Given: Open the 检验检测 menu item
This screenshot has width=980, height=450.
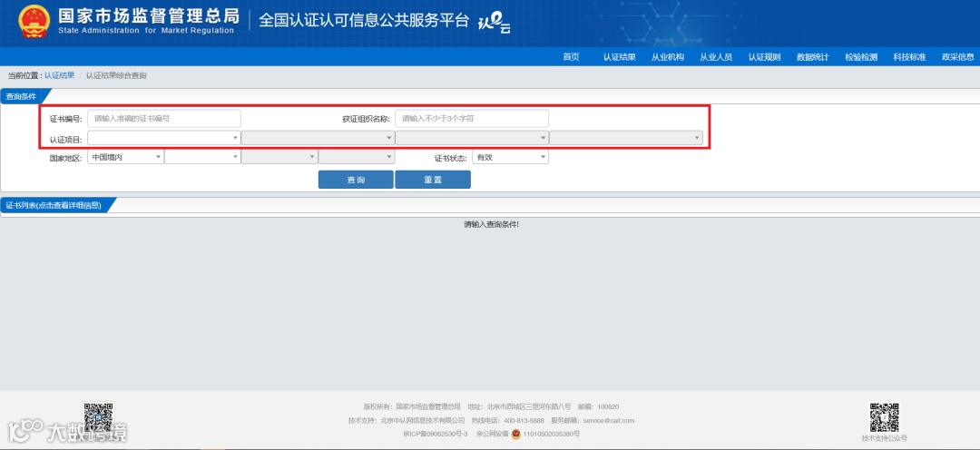Looking at the screenshot, I should coord(861,57).
